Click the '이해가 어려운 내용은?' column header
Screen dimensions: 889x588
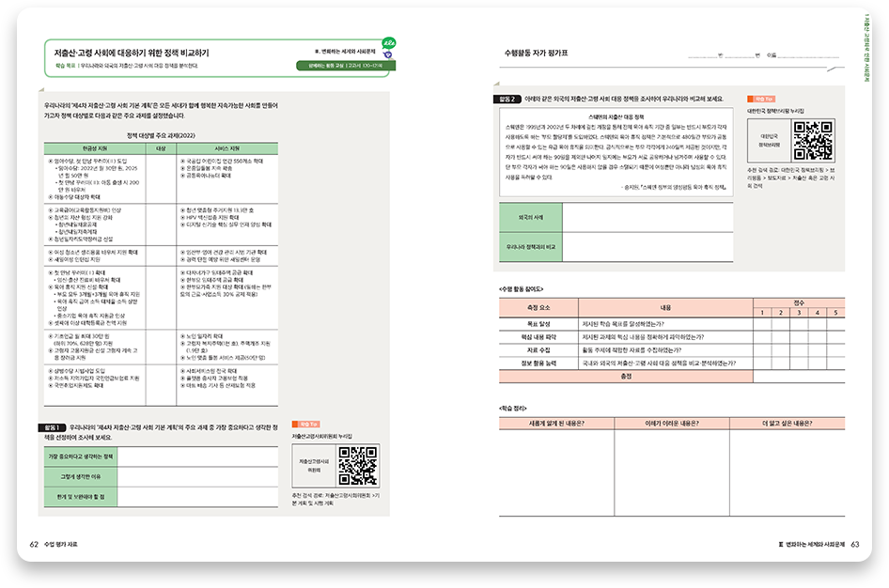pyautogui.click(x=672, y=424)
